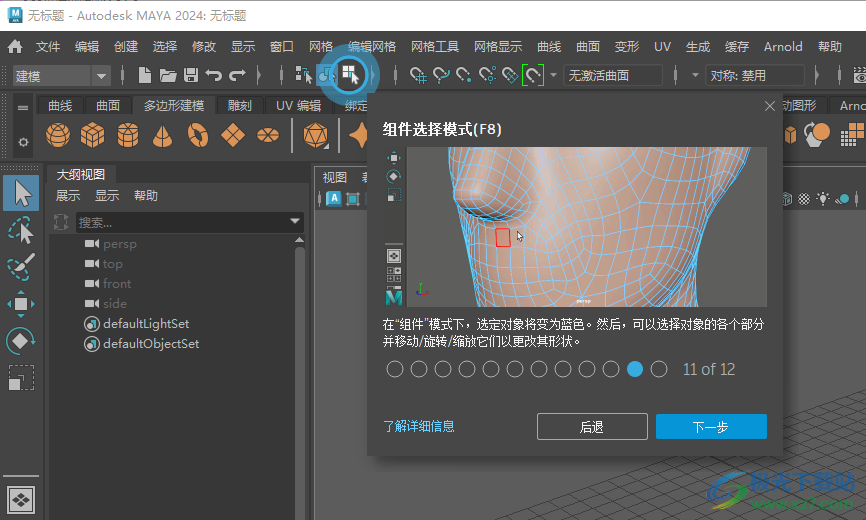
Task: Open the 网格工具 menu
Action: [x=435, y=47]
